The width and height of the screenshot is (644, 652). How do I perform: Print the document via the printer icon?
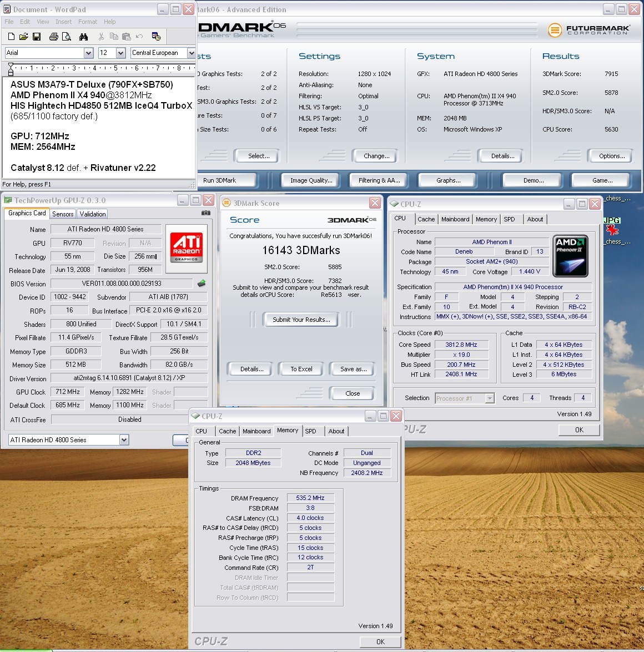54,37
